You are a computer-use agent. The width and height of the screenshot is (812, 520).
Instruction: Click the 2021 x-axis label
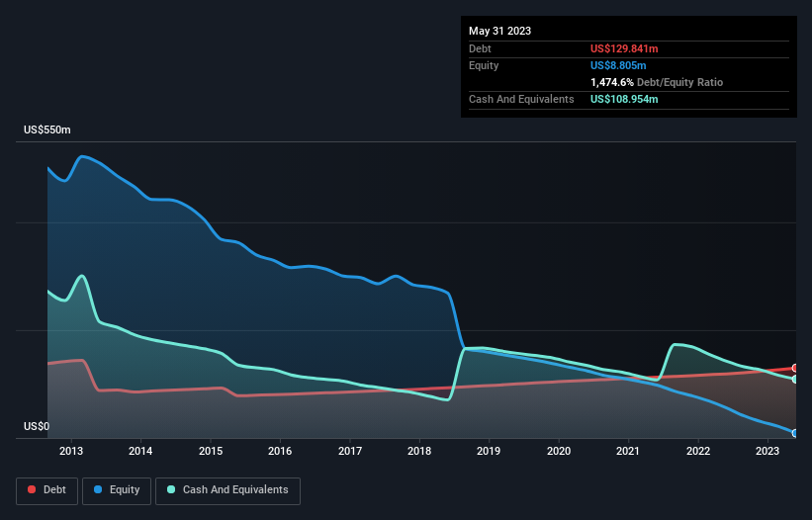tap(628, 451)
